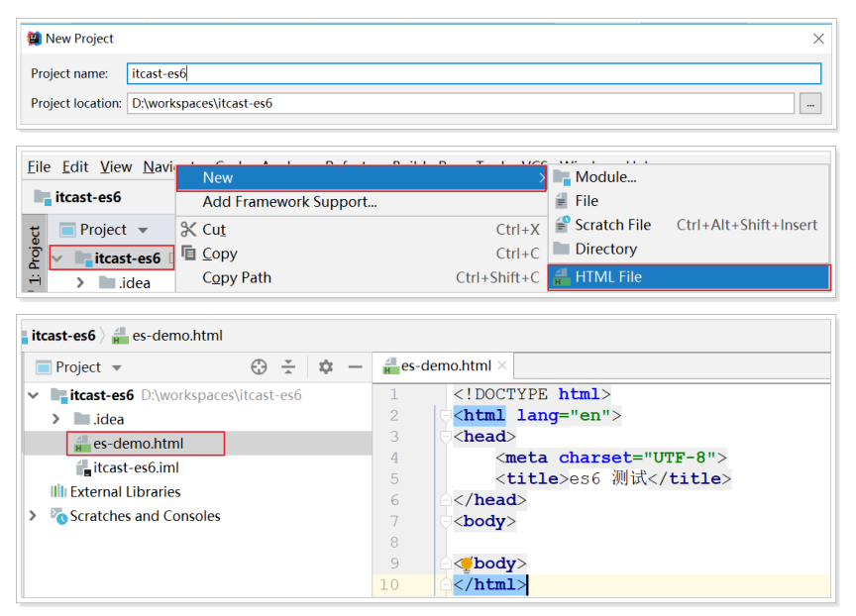Fold the head tag at line 3
The height and width of the screenshot is (616, 856).
446,437
